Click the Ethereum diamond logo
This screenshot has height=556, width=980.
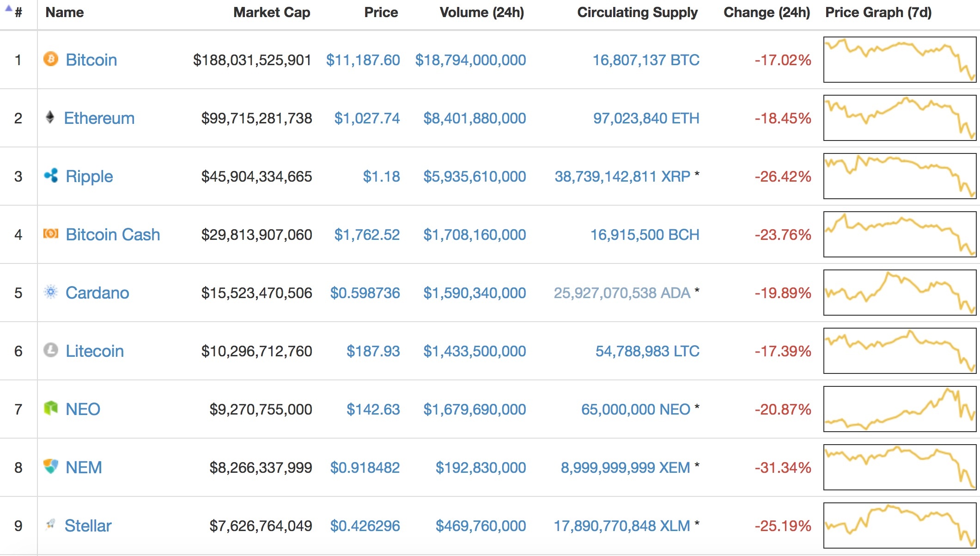pos(50,118)
